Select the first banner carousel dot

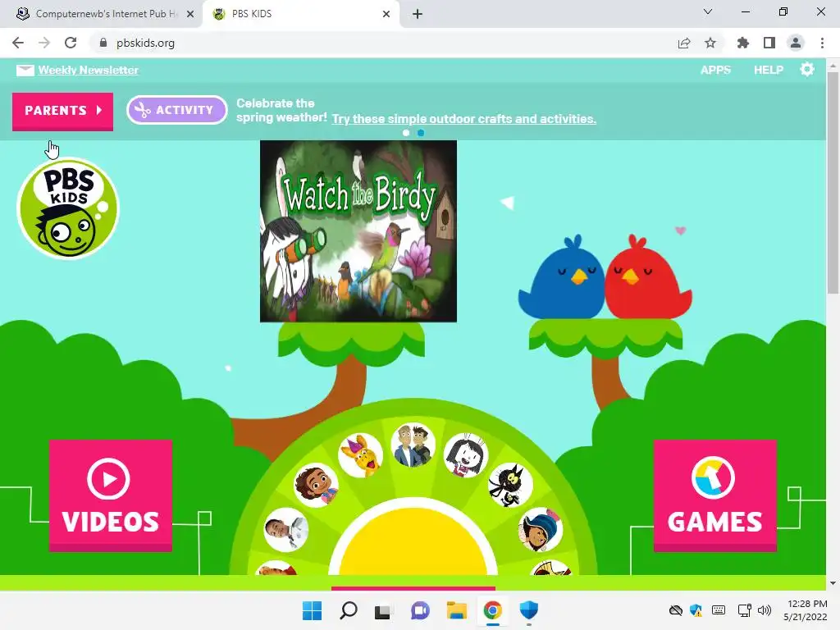406,133
